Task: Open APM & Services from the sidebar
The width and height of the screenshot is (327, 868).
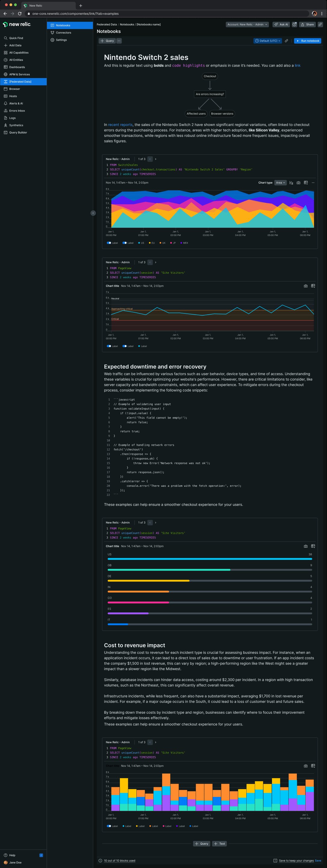Action: pyautogui.click(x=23, y=74)
